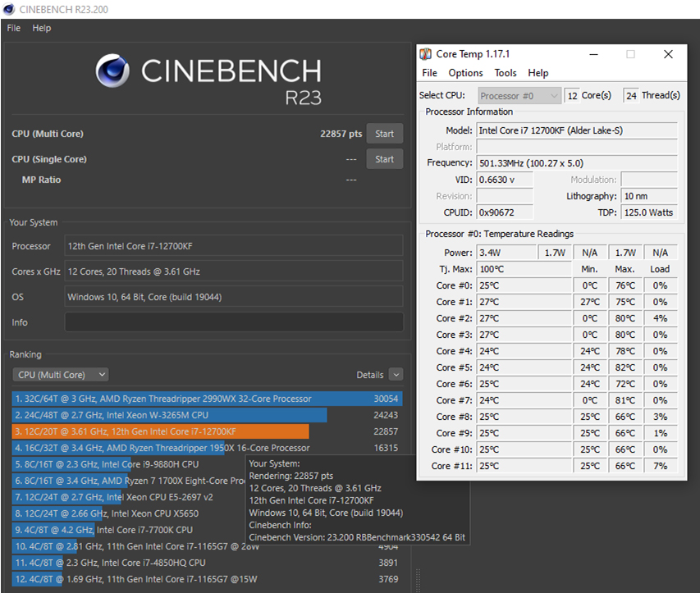Click the OS field showing Windows 10
The width and height of the screenshot is (700, 593).
(234, 297)
